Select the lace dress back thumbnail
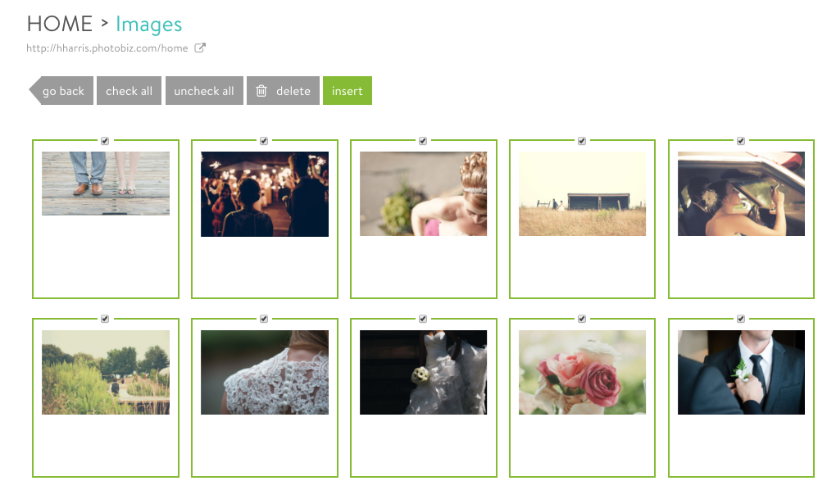Screen dimensions: 827x490 [x=265, y=372]
